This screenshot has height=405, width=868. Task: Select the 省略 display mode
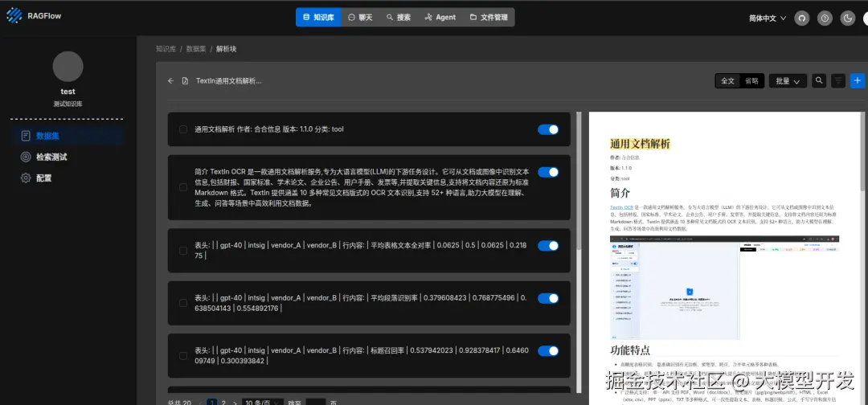751,81
